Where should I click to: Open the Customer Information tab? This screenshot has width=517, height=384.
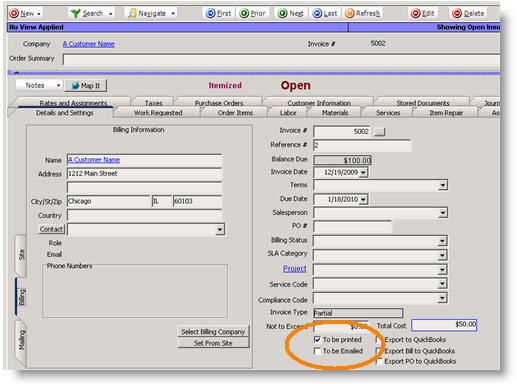[319, 103]
